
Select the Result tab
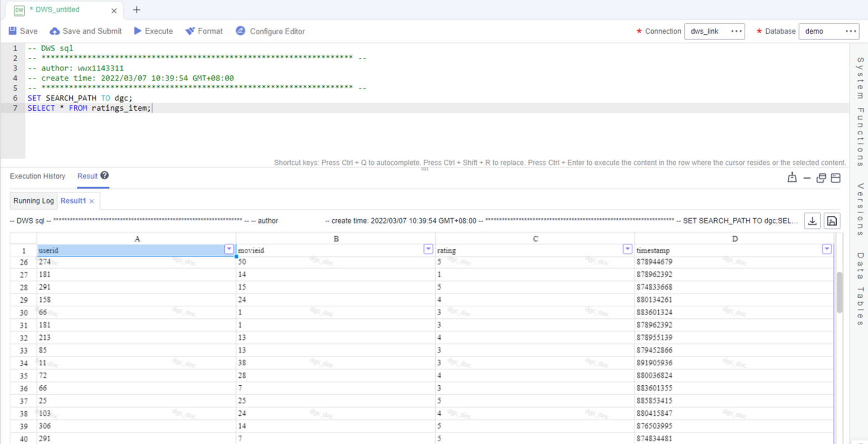[87, 176]
